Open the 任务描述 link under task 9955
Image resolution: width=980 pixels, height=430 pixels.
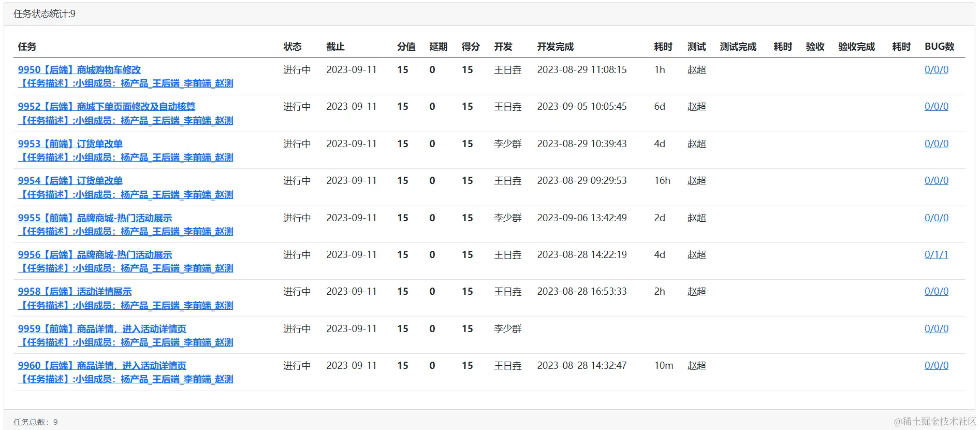click(126, 232)
